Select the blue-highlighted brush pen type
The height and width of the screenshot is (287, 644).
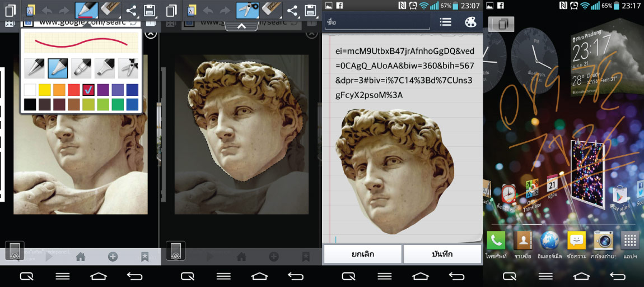point(58,68)
